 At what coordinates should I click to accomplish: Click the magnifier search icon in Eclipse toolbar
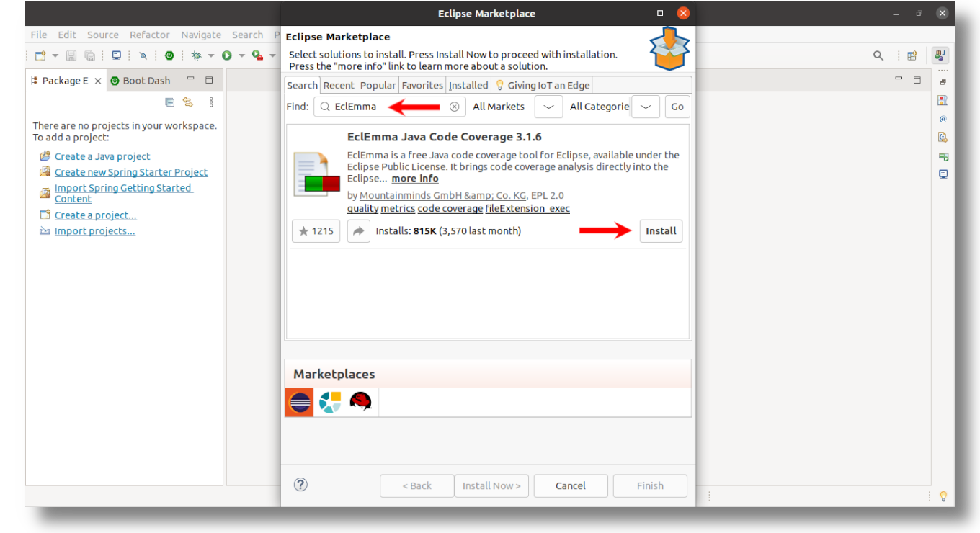tap(878, 55)
